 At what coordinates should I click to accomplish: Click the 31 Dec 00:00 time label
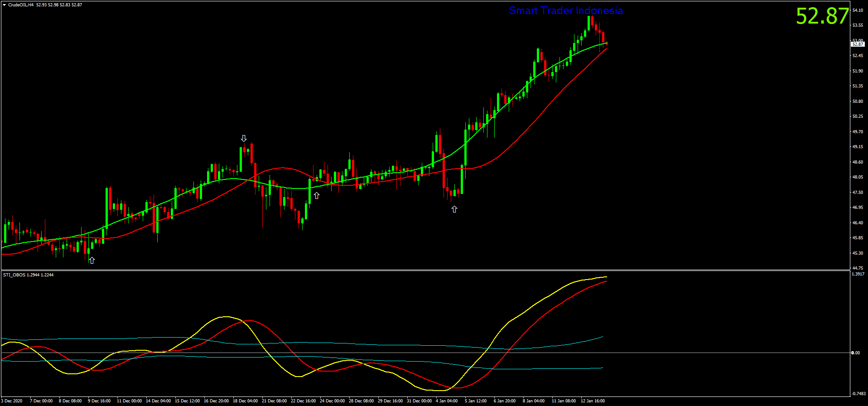[x=419, y=401]
